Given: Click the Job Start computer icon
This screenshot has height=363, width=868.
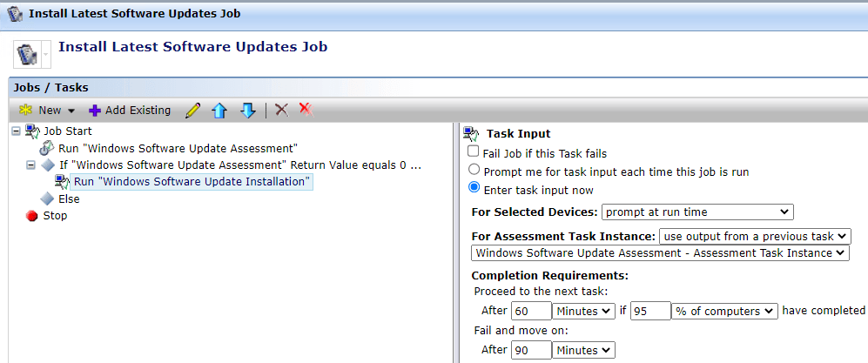Looking at the screenshot, I should click(x=31, y=131).
